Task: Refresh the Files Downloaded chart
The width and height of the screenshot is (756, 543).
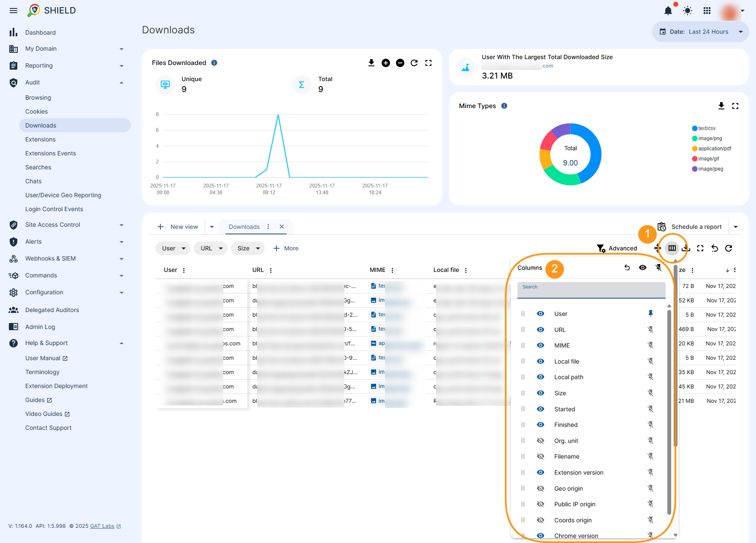Action: pos(414,62)
